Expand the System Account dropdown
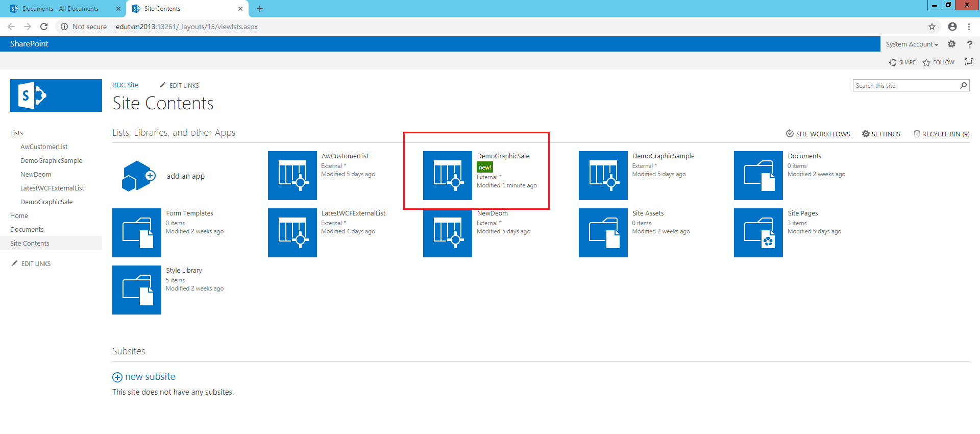The image size is (980, 434). click(x=912, y=44)
